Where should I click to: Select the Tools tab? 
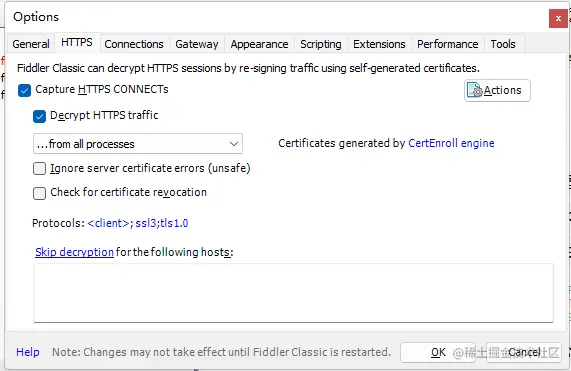pyautogui.click(x=503, y=44)
